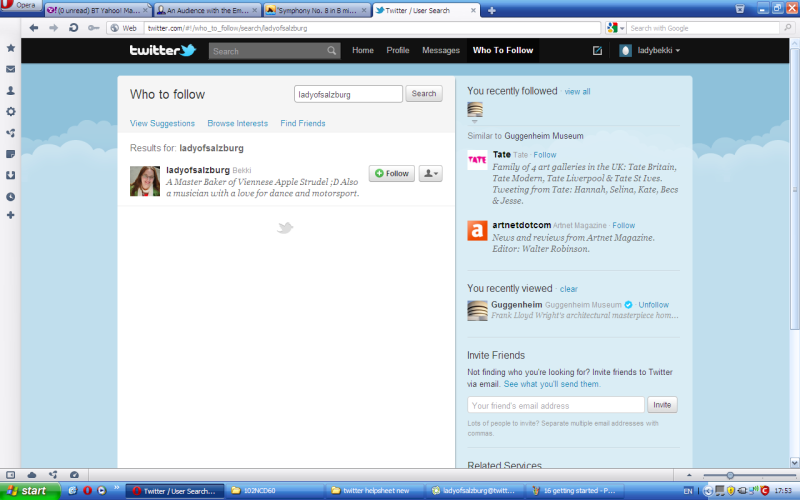
Task: Open 102NCD60 folder in taskbar
Action: click(x=274, y=491)
